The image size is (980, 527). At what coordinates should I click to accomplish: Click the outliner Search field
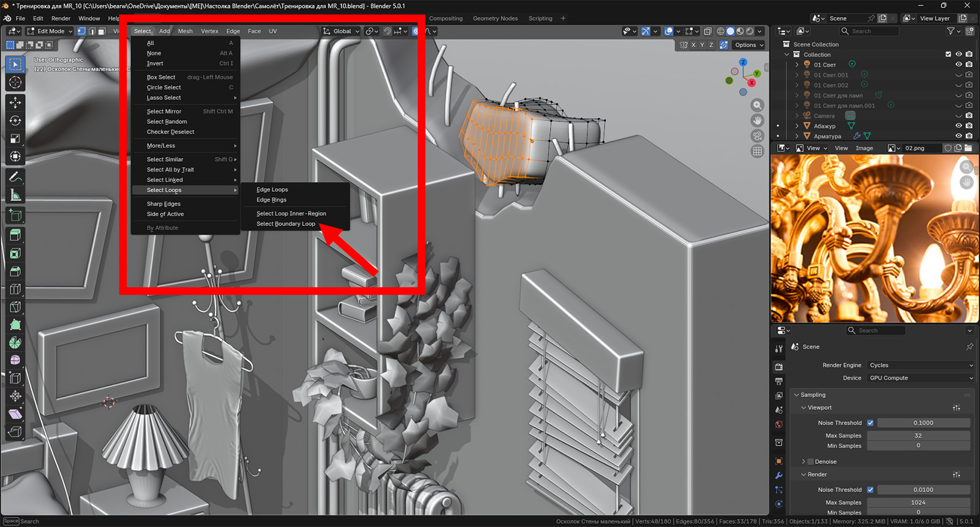tap(869, 31)
